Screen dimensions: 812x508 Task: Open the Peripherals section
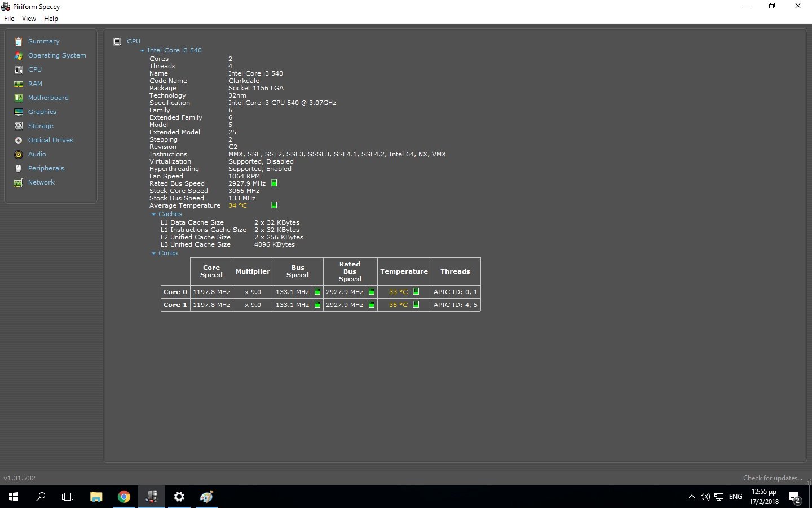[x=46, y=168]
